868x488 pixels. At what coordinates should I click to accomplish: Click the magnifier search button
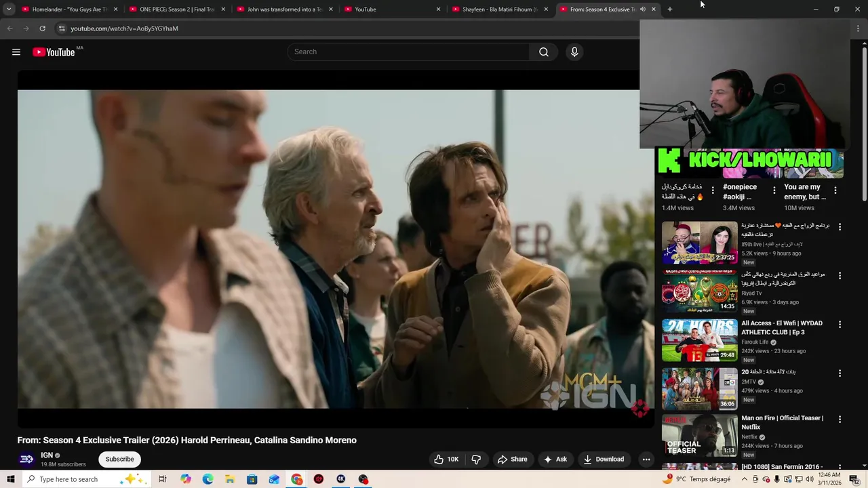click(544, 52)
